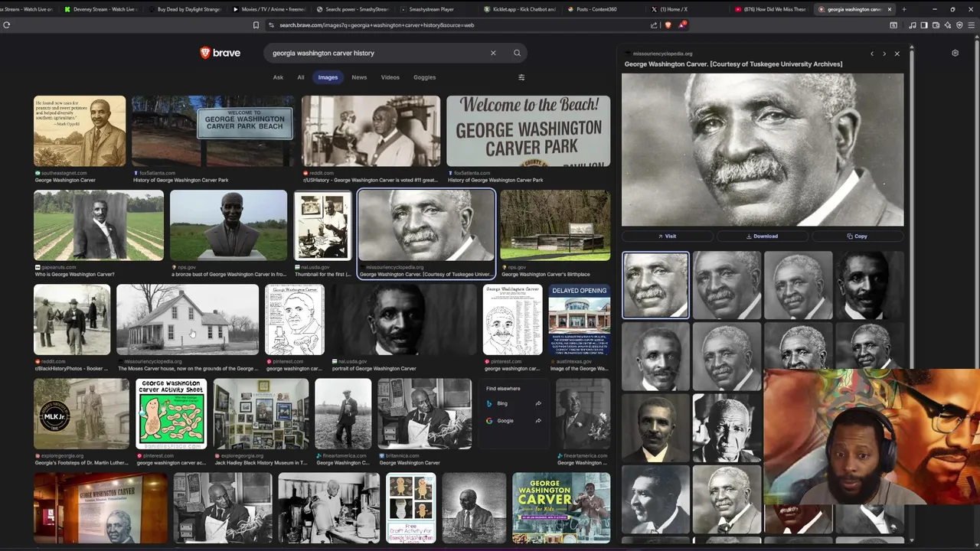Open the image filter options icon beside Goggles
Screen dimensions: 980x551
pos(521,77)
